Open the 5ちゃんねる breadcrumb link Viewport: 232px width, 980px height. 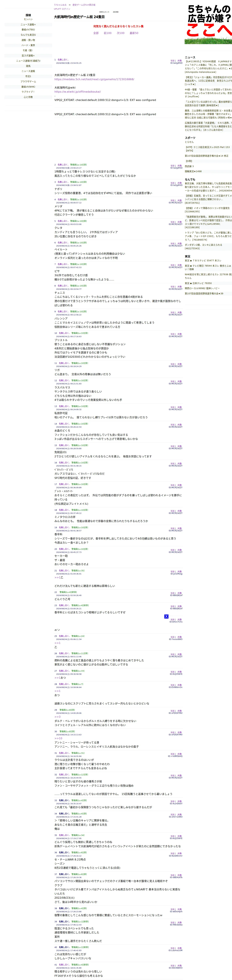[60, 5]
